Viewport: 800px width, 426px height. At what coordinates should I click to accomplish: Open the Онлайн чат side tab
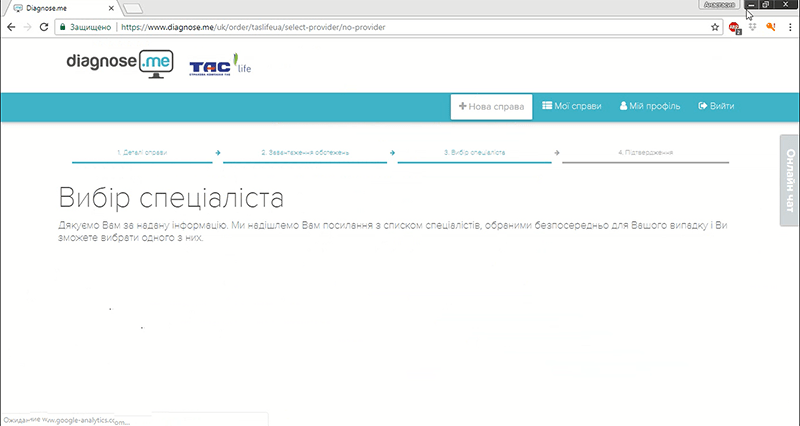(790, 180)
